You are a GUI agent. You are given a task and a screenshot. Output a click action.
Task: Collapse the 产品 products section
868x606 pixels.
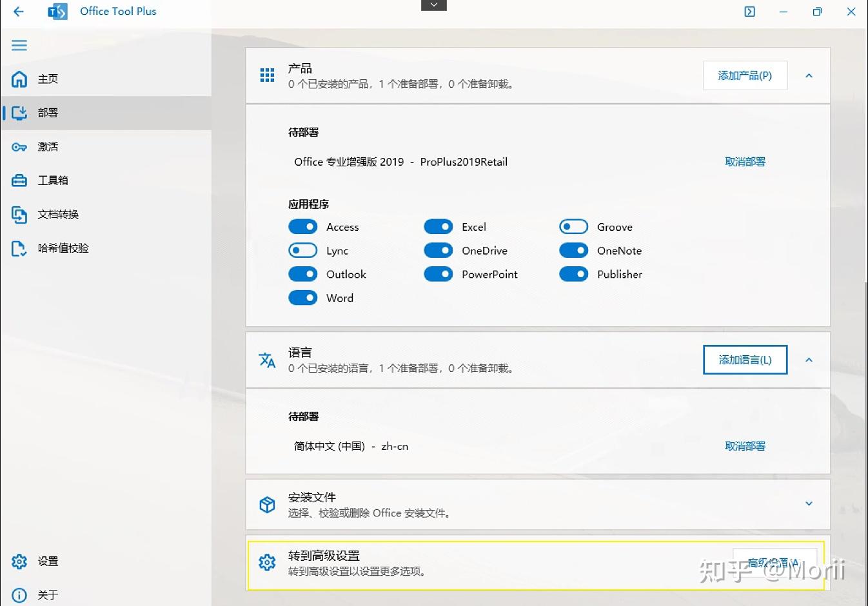(x=809, y=75)
